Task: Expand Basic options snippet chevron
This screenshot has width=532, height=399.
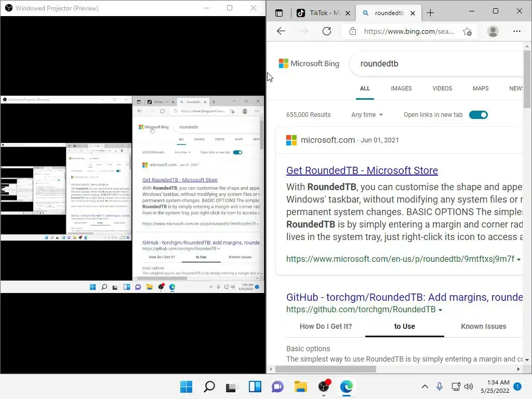Action: tap(526, 360)
